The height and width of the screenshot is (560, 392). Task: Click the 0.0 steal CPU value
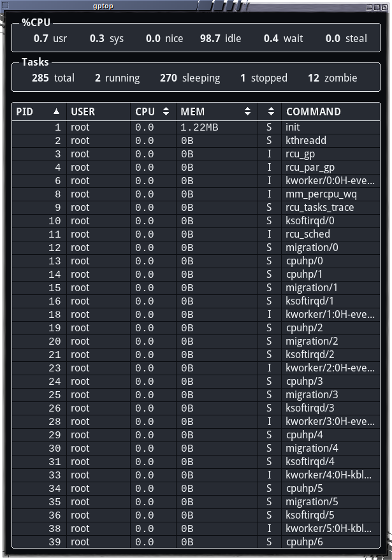(346, 39)
